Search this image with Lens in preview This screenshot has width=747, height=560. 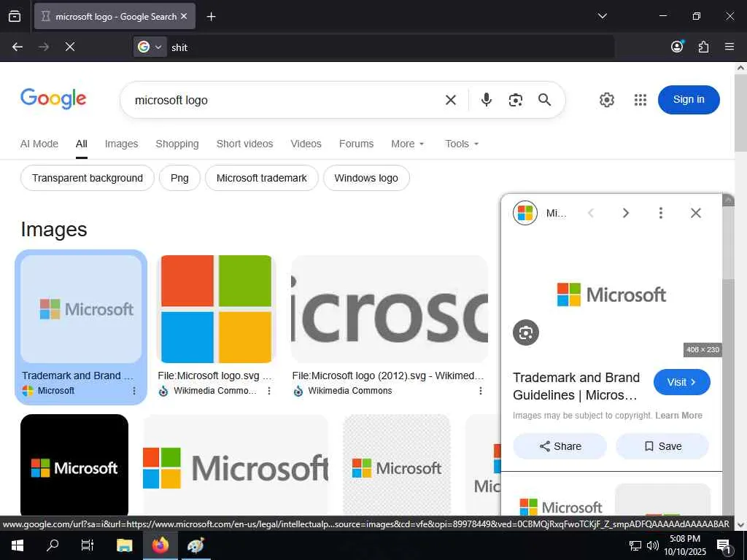pos(525,332)
